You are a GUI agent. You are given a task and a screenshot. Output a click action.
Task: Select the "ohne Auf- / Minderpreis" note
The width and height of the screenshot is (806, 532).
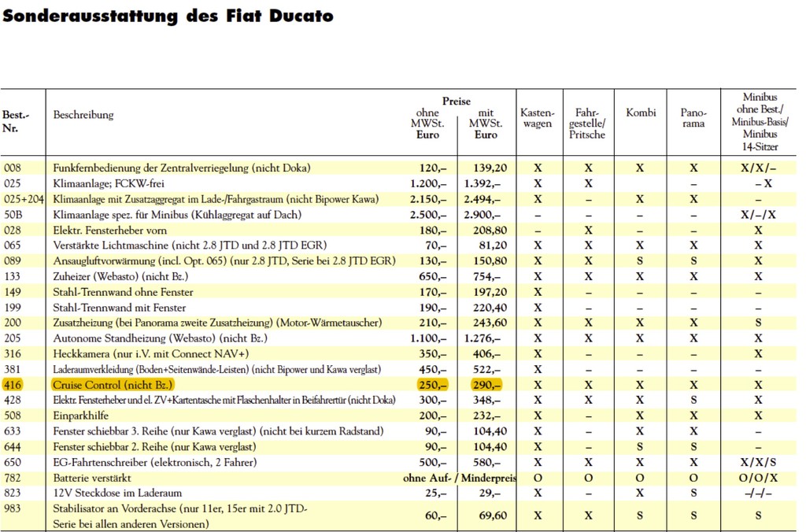pos(460,478)
